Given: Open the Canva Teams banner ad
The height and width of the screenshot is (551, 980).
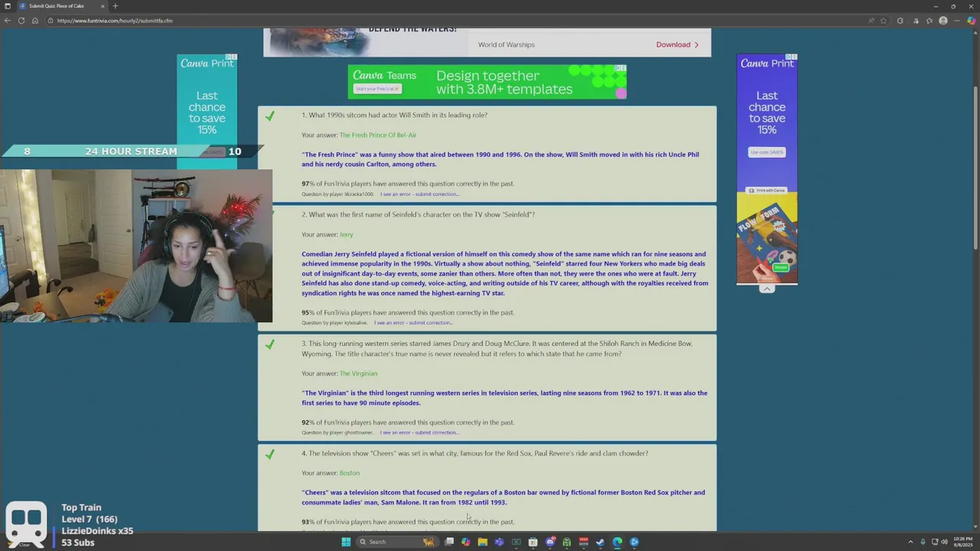Looking at the screenshot, I should pos(487,82).
